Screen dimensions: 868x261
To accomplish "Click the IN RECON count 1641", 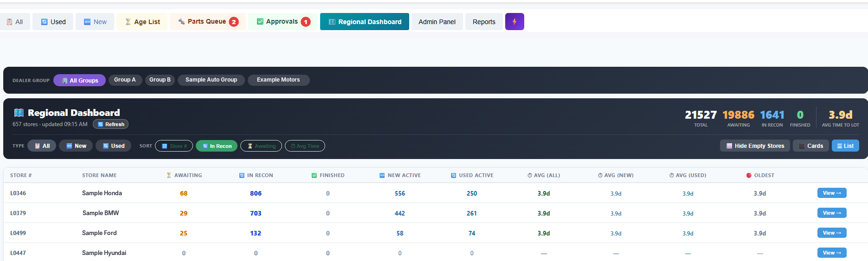I will [x=772, y=115].
